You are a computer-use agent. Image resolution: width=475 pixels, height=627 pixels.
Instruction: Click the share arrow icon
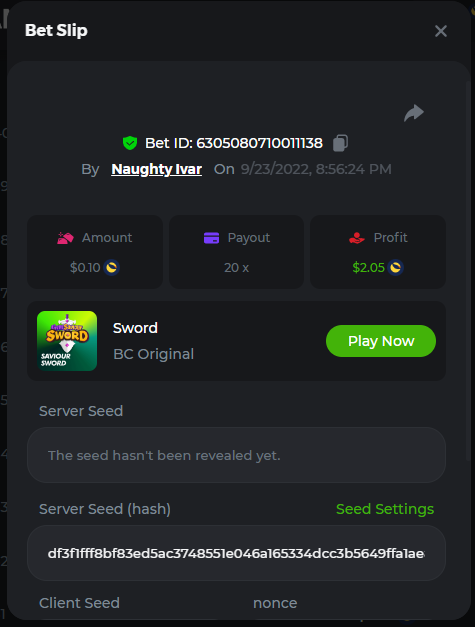click(414, 113)
